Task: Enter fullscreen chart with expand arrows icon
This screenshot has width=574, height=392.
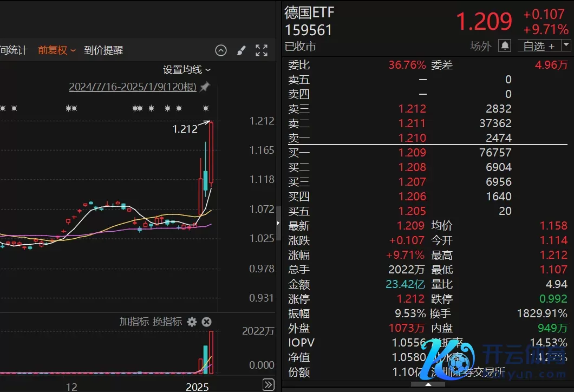Action: [x=262, y=50]
